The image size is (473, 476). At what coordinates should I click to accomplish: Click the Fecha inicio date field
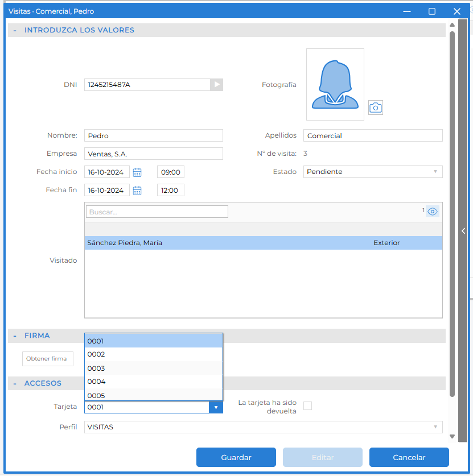(x=107, y=172)
